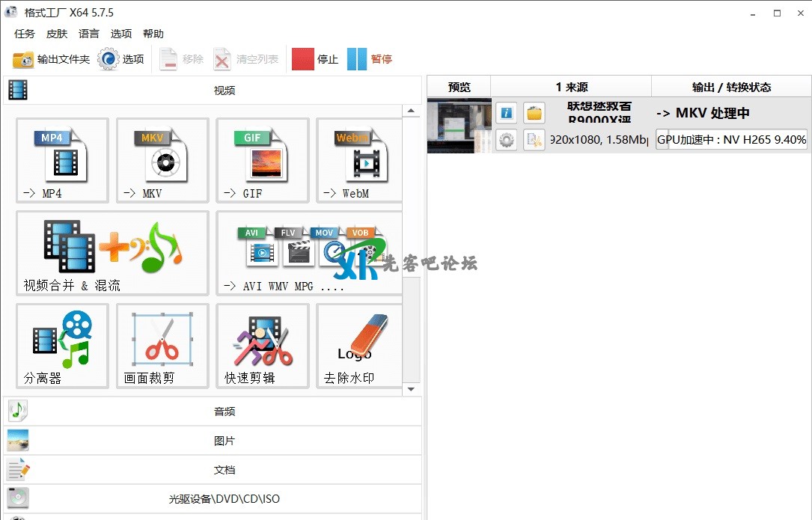
Task: Open the 任务 menu
Action: (24, 34)
